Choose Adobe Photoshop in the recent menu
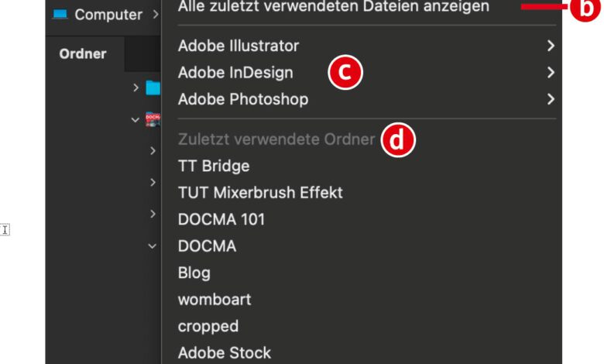This screenshot has height=364, width=604. tap(243, 99)
